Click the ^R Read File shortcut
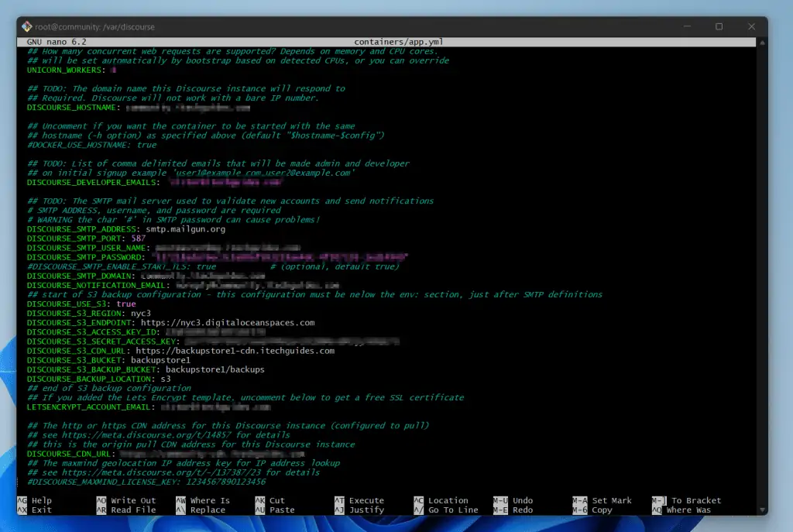 [126, 510]
